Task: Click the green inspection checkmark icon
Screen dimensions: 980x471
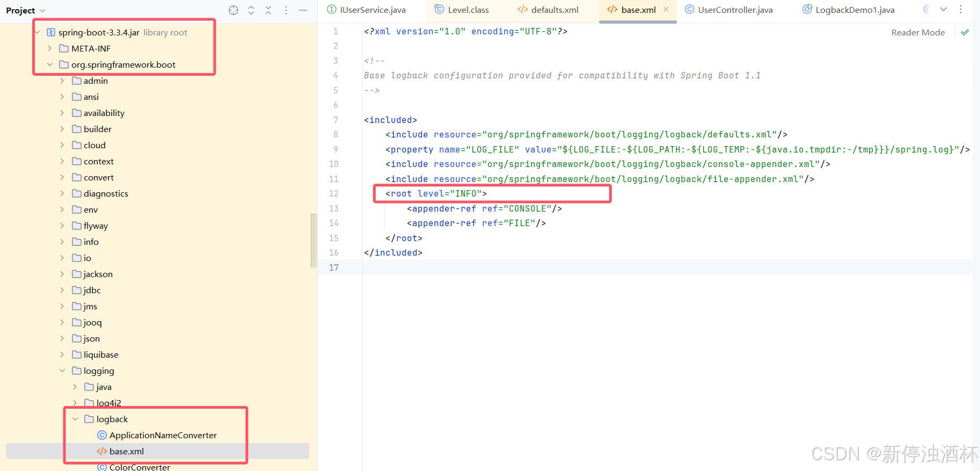Action: 965,32
